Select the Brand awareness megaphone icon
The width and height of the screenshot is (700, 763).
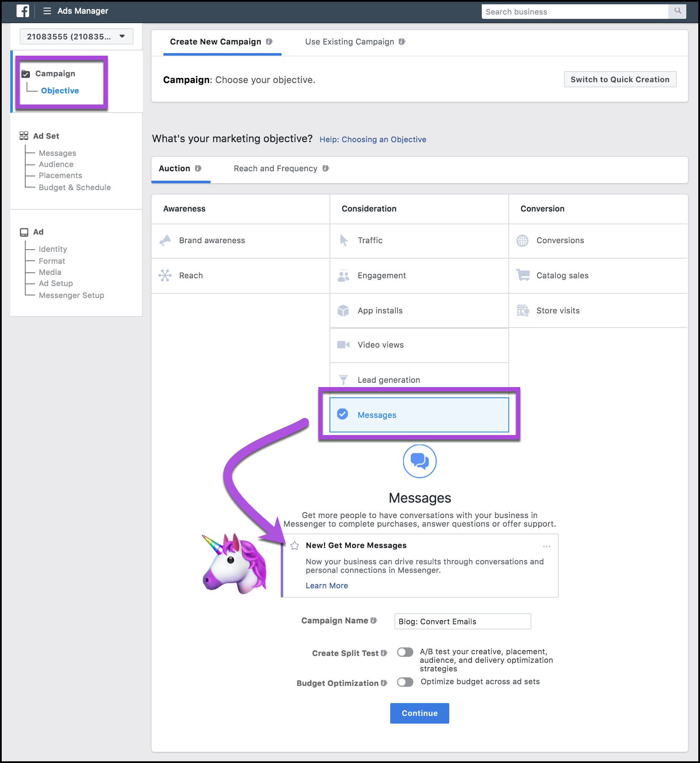pyautogui.click(x=165, y=240)
